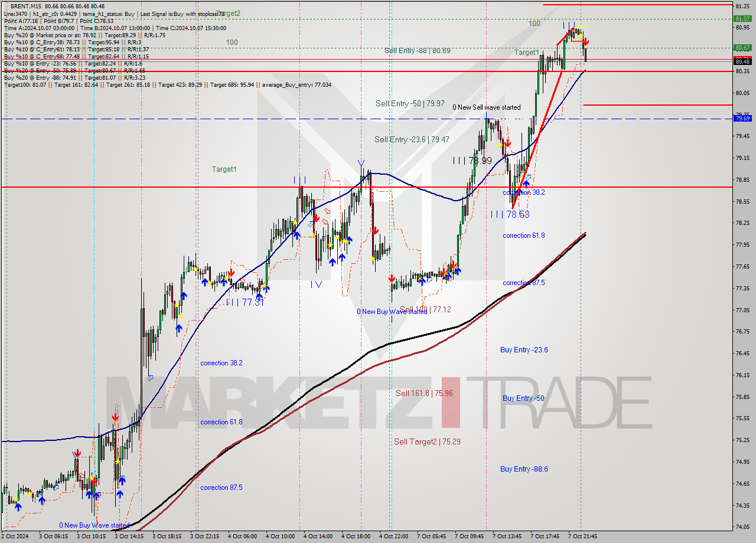756x543 pixels.
Task: Click the 'Buy %10 @ Entry -23: 76.56' line
Action: point(73,63)
